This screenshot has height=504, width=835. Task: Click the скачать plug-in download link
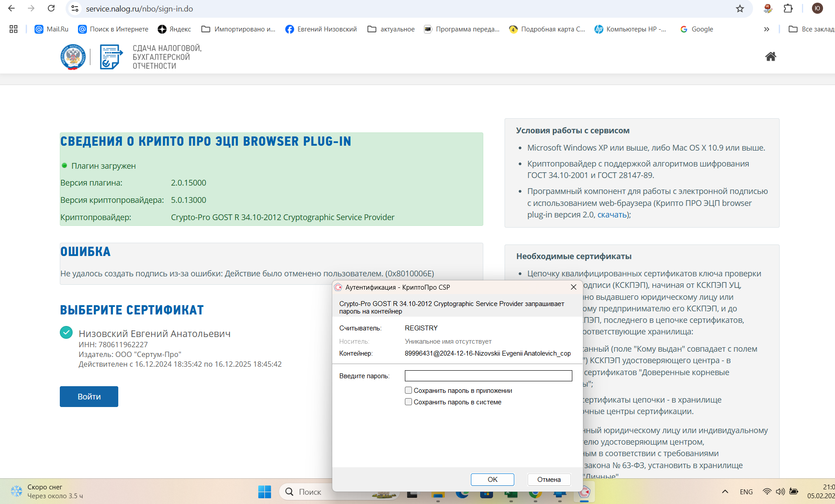point(612,215)
